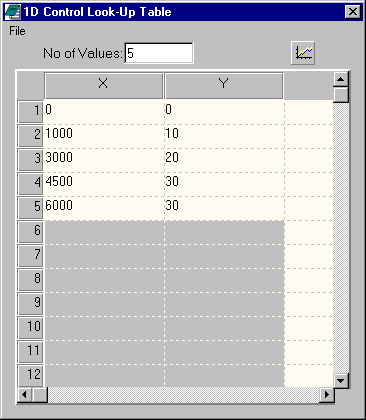Viewport: 366px width, 420px height.
Task: Click the horizontal scrollbar right arrow
Action: click(326, 395)
